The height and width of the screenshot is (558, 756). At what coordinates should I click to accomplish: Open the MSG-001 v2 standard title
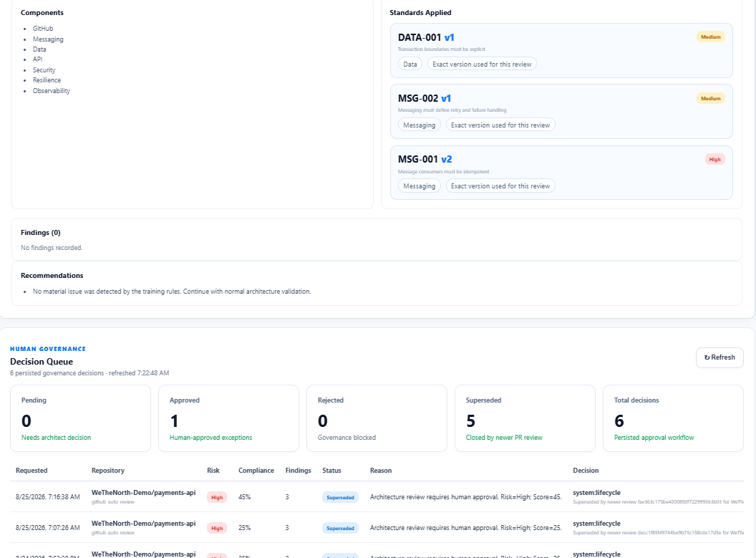point(425,159)
